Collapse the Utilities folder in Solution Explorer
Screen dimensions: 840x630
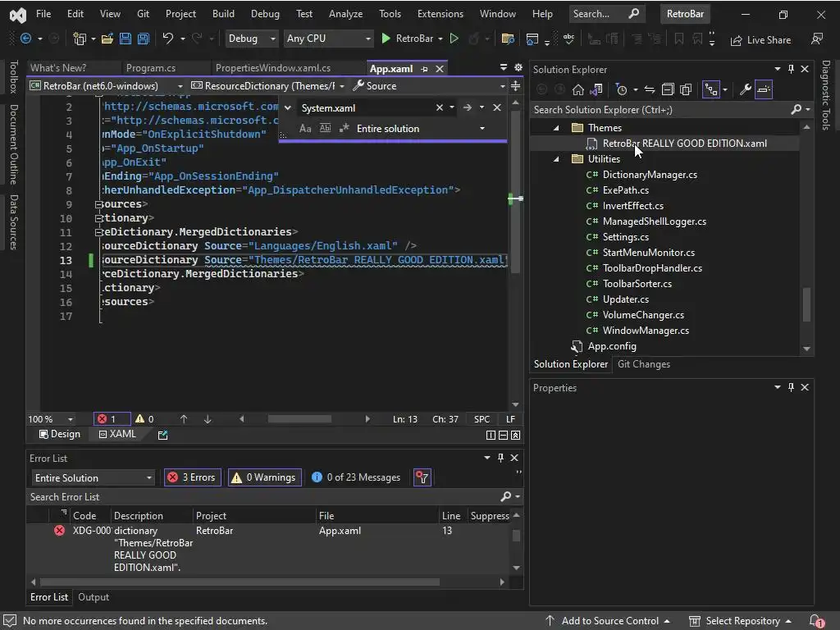coord(556,159)
